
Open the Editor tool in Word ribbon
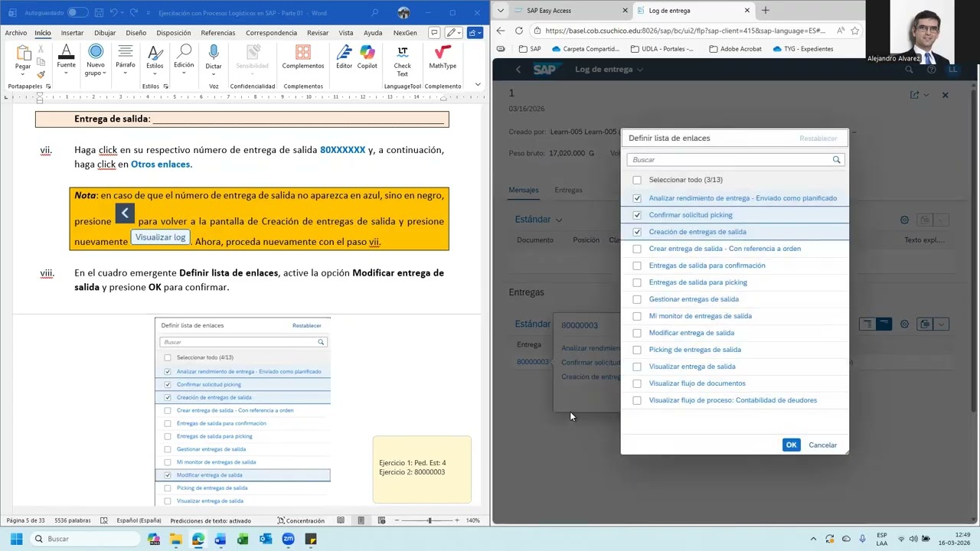tap(345, 57)
